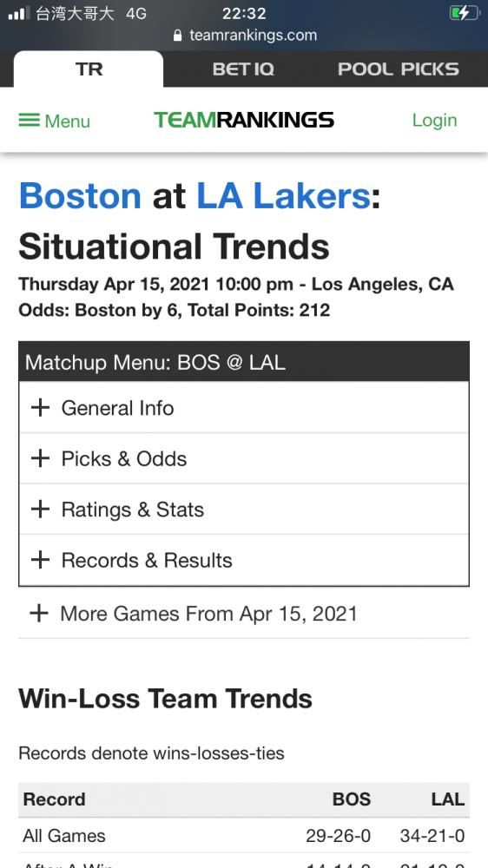Screen dimensions: 488x868
Task: Expand the General Info section
Action: point(244,408)
